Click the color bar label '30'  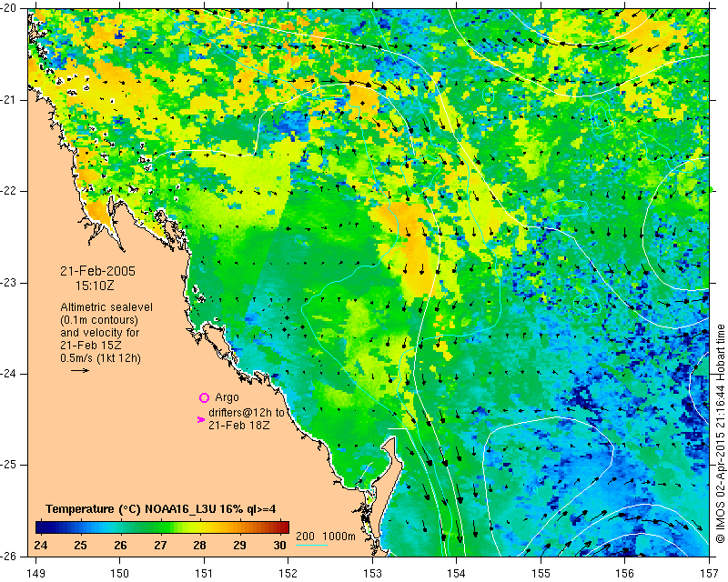point(279,545)
